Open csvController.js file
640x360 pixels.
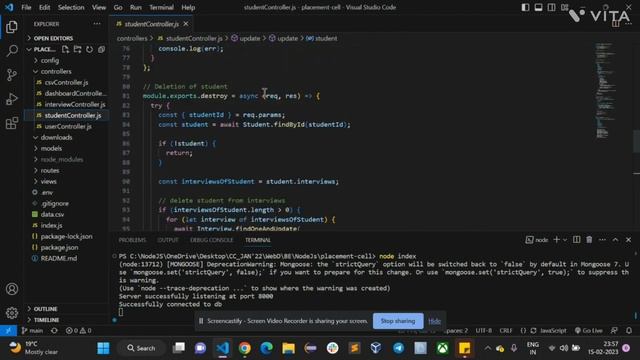66,82
